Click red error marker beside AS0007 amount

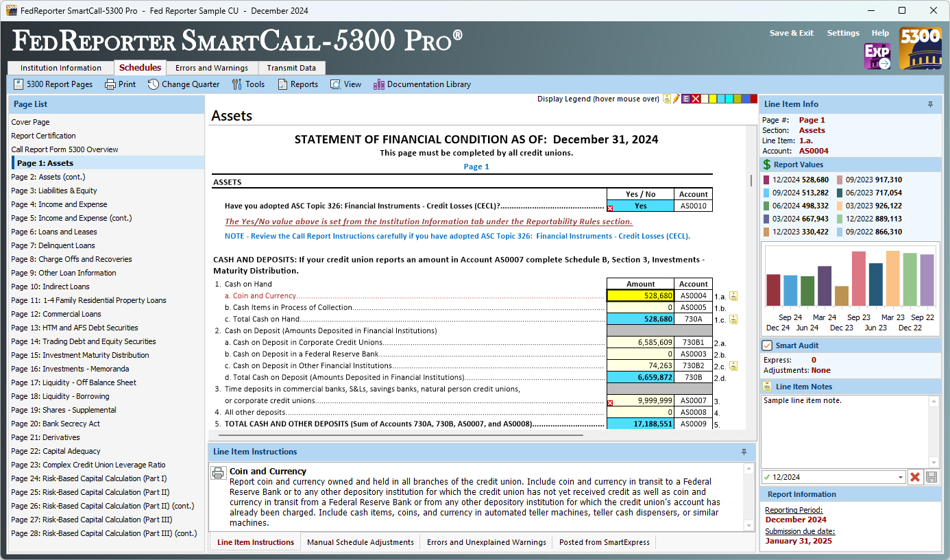610,403
